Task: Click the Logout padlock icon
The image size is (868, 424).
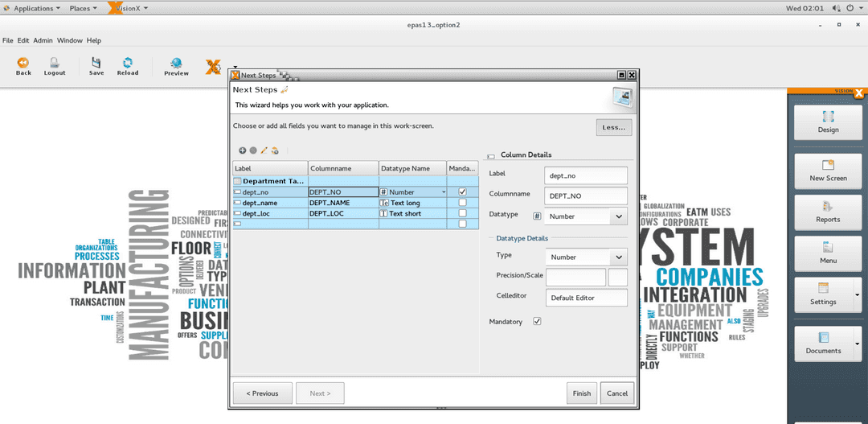Action: pos(55,63)
